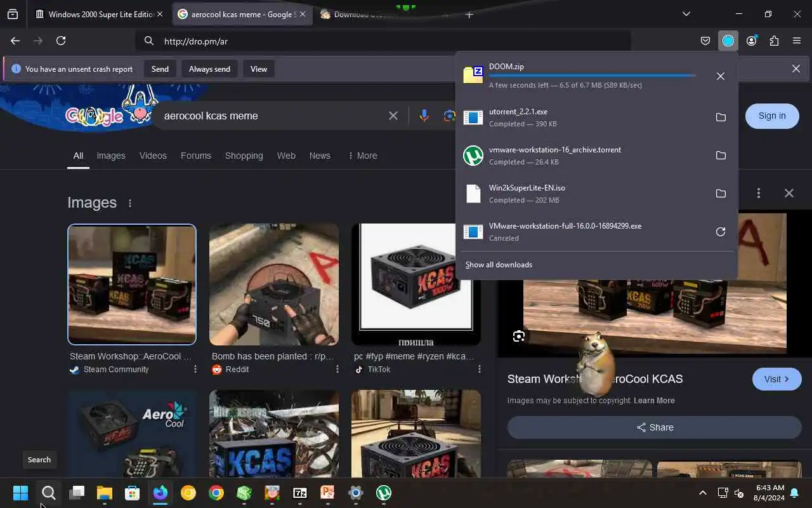Reload the current page
The image size is (812, 508).
[61, 41]
